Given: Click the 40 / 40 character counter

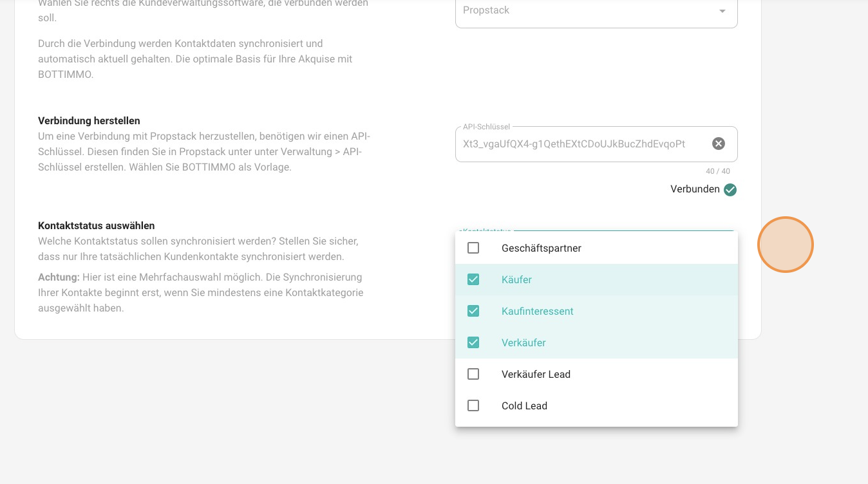Looking at the screenshot, I should tap(717, 171).
